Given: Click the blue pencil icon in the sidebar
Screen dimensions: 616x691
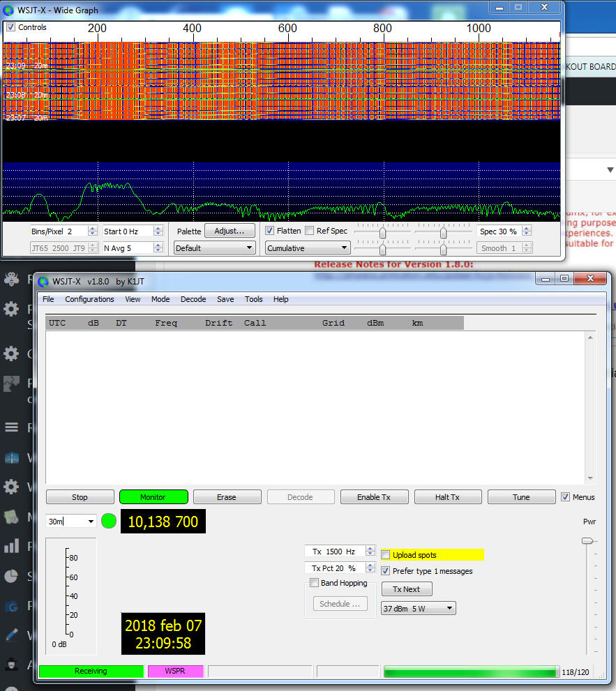Looking at the screenshot, I should 11,635.
